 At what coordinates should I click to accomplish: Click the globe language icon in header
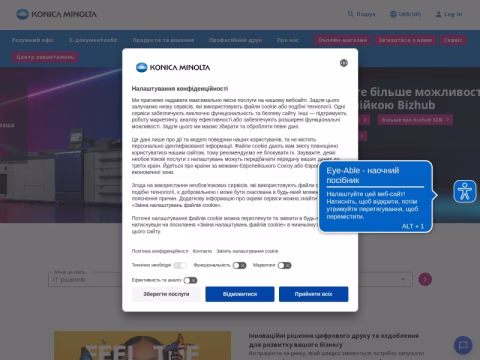coord(393,14)
